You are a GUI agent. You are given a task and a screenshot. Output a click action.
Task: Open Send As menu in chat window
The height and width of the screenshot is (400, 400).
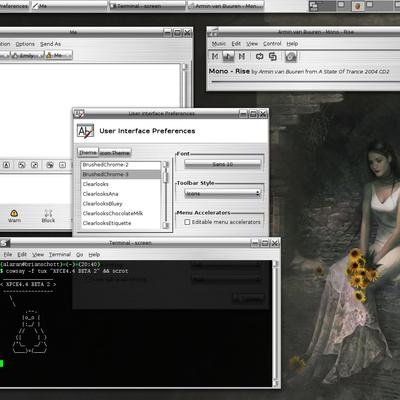(50, 44)
